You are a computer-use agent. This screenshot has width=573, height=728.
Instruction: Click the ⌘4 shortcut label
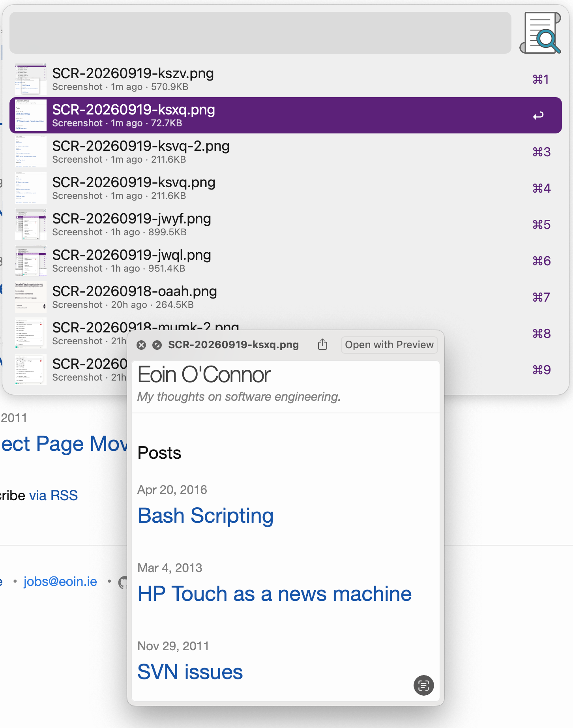[541, 188]
